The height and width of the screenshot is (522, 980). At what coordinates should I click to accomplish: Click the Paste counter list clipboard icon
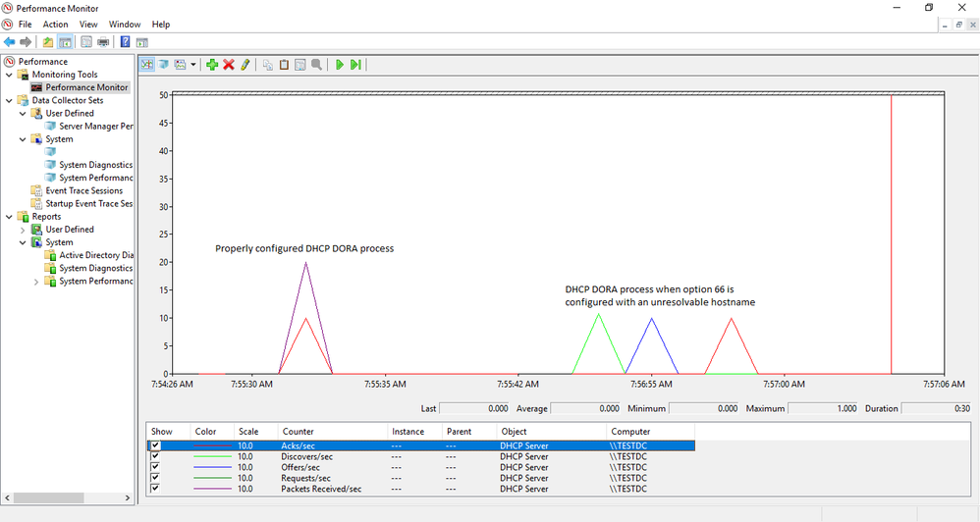pos(284,65)
